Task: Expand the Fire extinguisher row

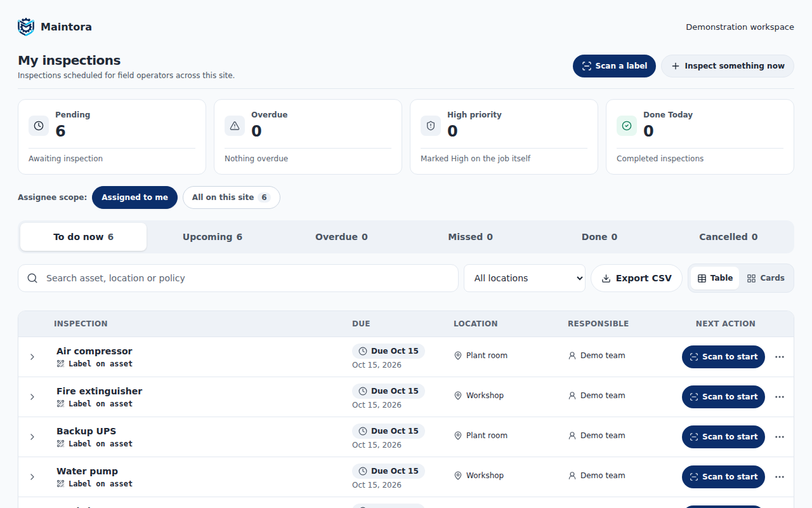Action: [32, 397]
